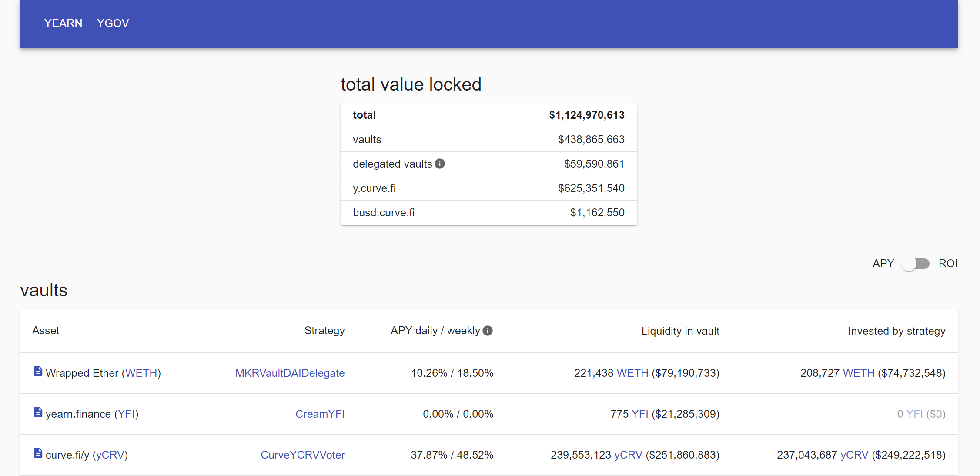Click the WETH link in Asset column
Image resolution: width=980 pixels, height=476 pixels.
(141, 373)
